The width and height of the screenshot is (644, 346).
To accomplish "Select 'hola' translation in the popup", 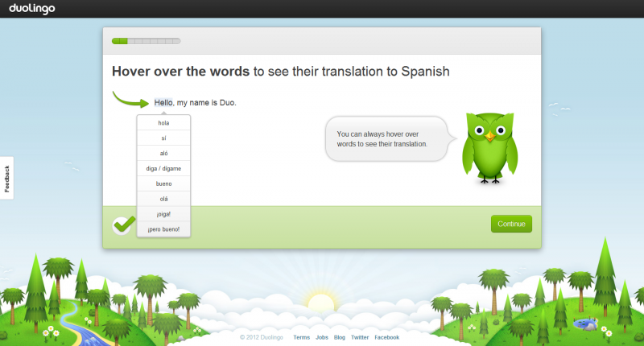I will pos(163,123).
